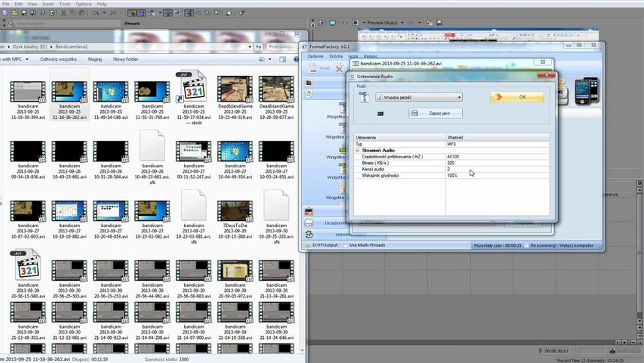Click the copy snapshot icon in the Vegas preview toolbar
Viewport: 644px width, 363px height.
pyautogui.click(x=430, y=23)
